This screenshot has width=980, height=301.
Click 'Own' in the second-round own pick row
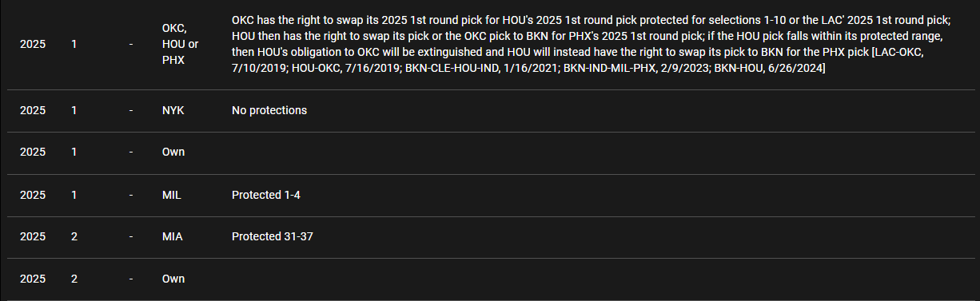pyautogui.click(x=173, y=279)
